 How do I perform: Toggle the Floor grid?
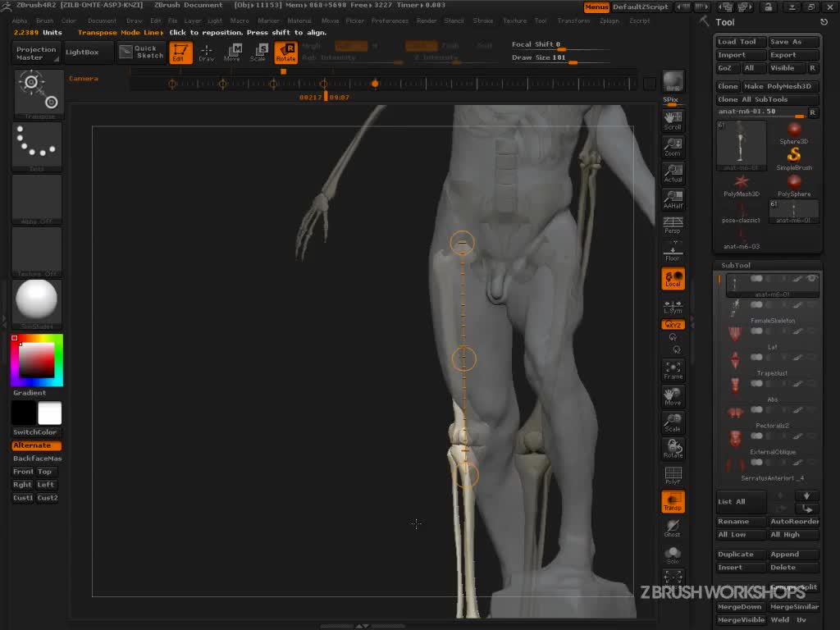pos(673,252)
